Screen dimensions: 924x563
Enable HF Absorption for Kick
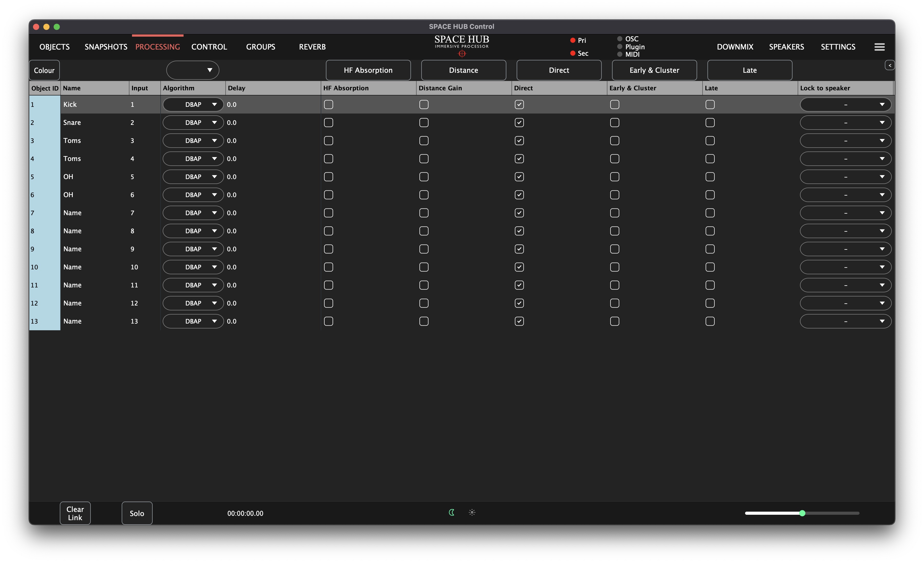(328, 104)
